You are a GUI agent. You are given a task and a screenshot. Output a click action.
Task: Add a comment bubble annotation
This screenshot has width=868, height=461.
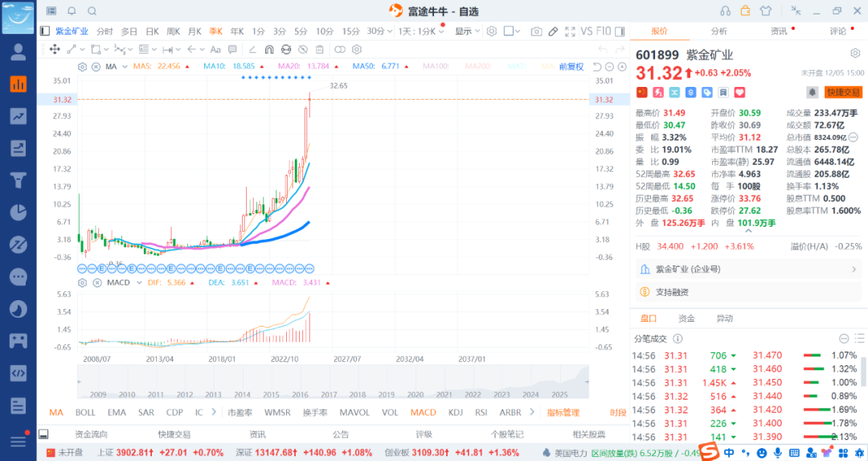[232, 49]
